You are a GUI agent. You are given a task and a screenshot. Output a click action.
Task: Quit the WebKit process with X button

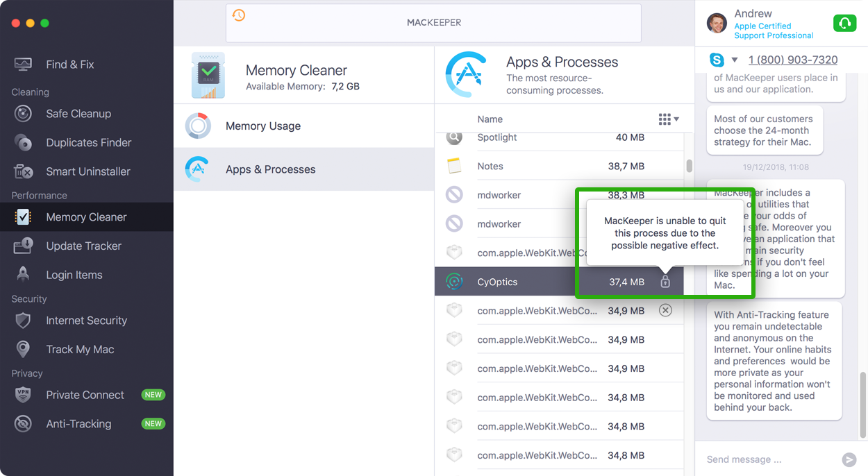coord(665,310)
